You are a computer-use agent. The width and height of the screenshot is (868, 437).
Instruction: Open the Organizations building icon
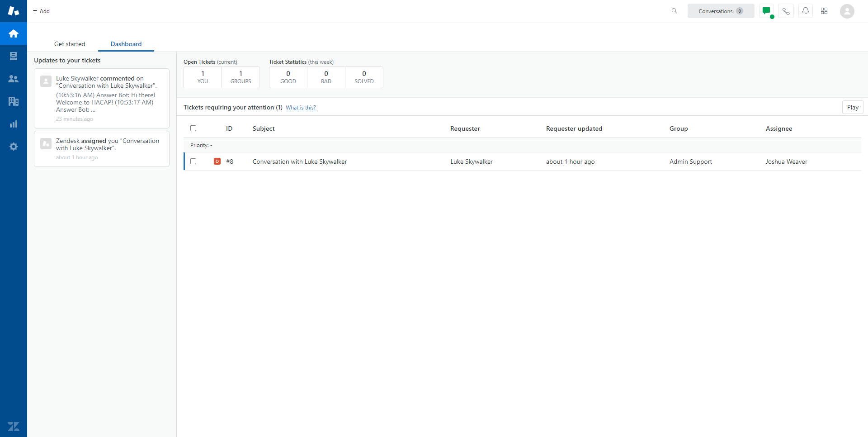pyautogui.click(x=14, y=101)
